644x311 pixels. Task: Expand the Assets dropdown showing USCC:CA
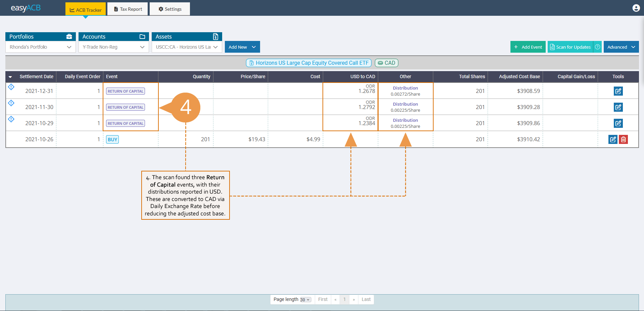(x=187, y=47)
